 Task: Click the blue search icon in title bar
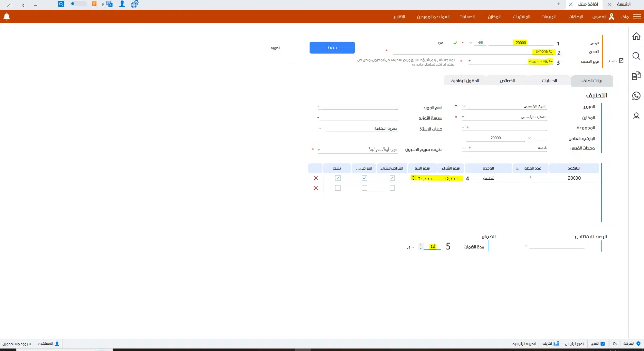61,4
